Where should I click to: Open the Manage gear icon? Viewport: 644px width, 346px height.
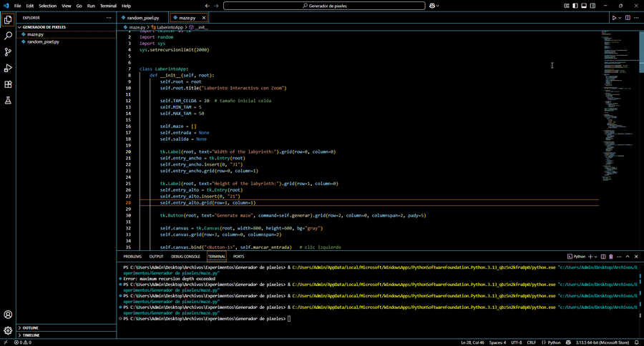coord(8,330)
